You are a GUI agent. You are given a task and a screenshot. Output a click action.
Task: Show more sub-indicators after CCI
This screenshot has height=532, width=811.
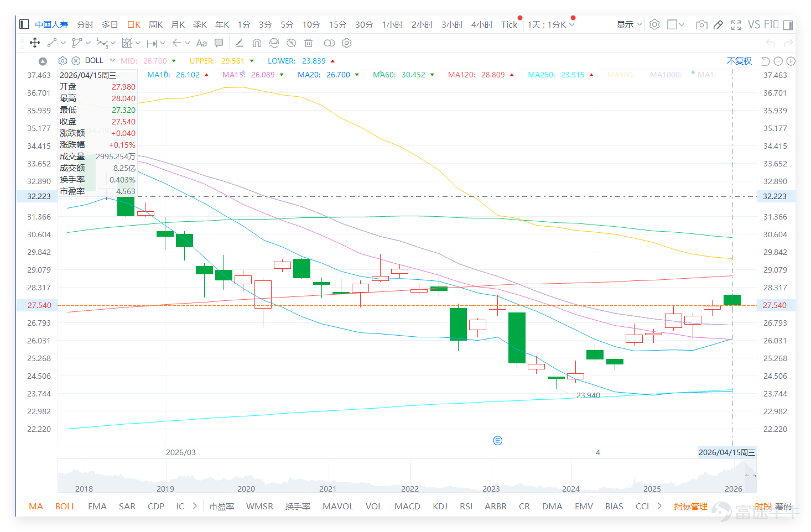click(x=659, y=505)
